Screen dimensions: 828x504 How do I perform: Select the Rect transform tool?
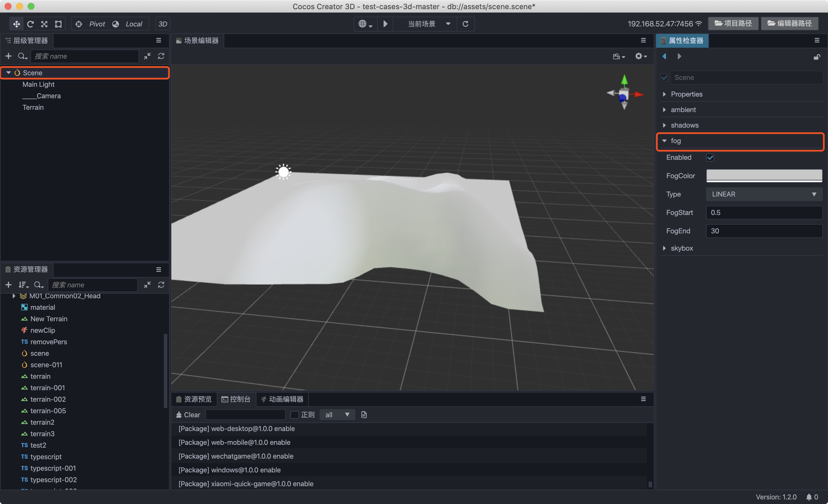coord(58,24)
